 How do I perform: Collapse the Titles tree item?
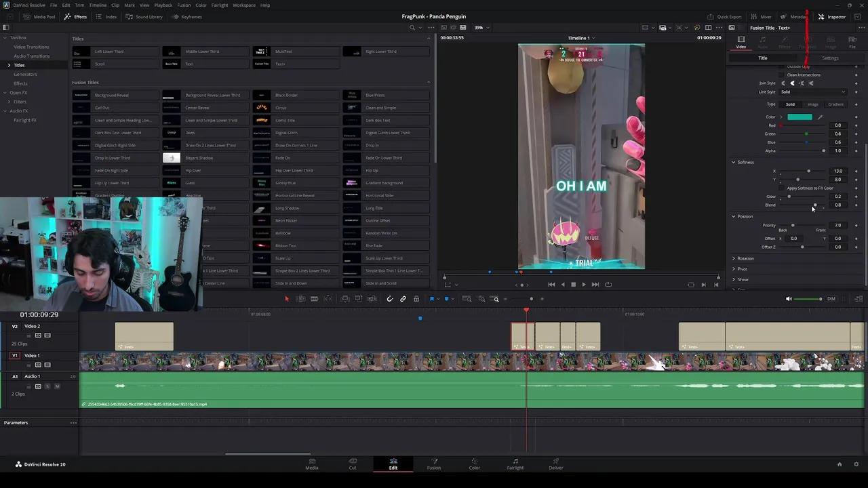pos(9,65)
